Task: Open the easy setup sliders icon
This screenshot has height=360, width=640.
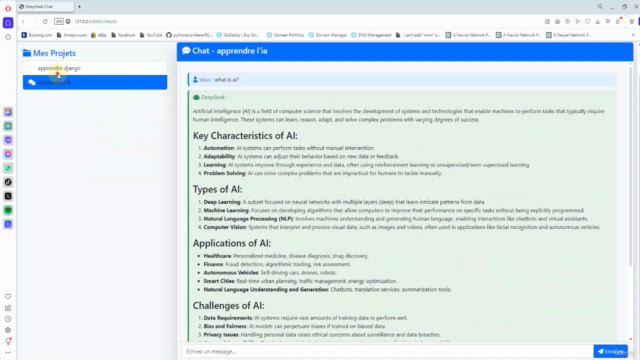Action: pyautogui.click(x=608, y=21)
